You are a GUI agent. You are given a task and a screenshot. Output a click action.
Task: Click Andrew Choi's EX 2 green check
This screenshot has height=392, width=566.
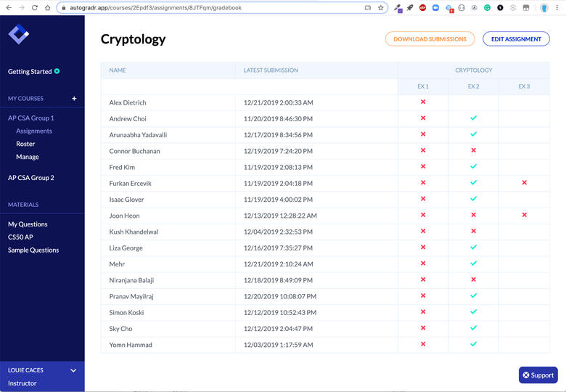474,118
